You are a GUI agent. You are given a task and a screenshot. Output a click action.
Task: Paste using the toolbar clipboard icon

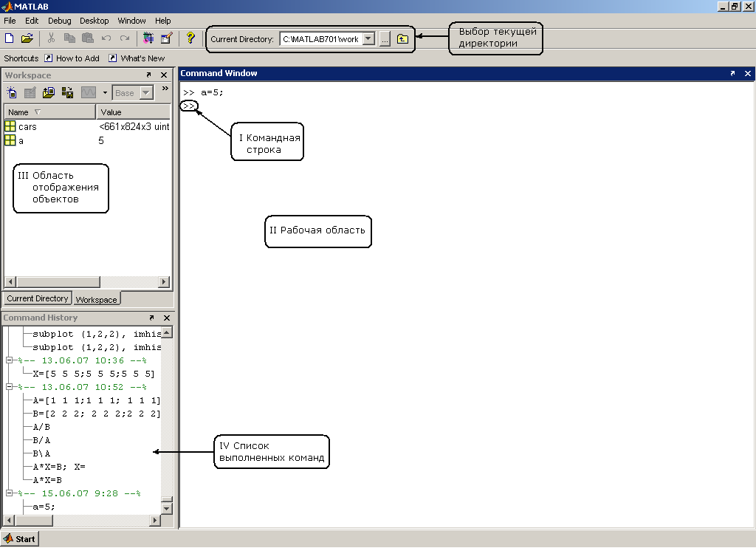(88, 38)
